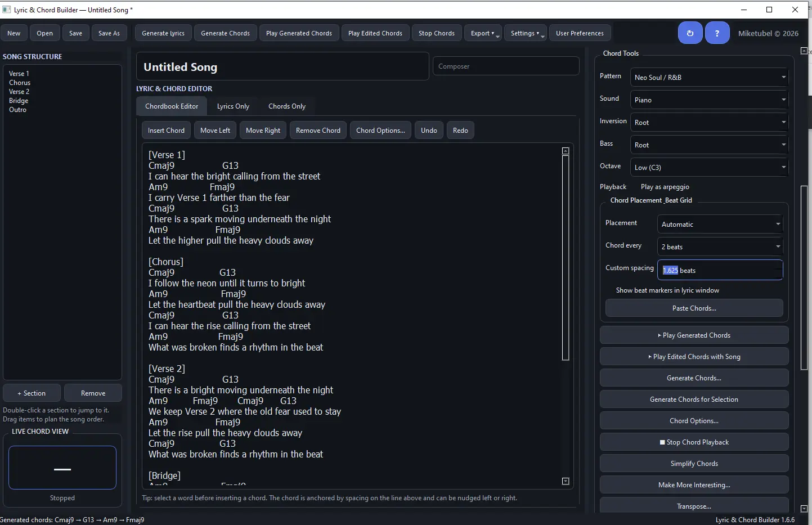Click Play Generated Chords in top toolbar
The image size is (812, 525).
(299, 33)
